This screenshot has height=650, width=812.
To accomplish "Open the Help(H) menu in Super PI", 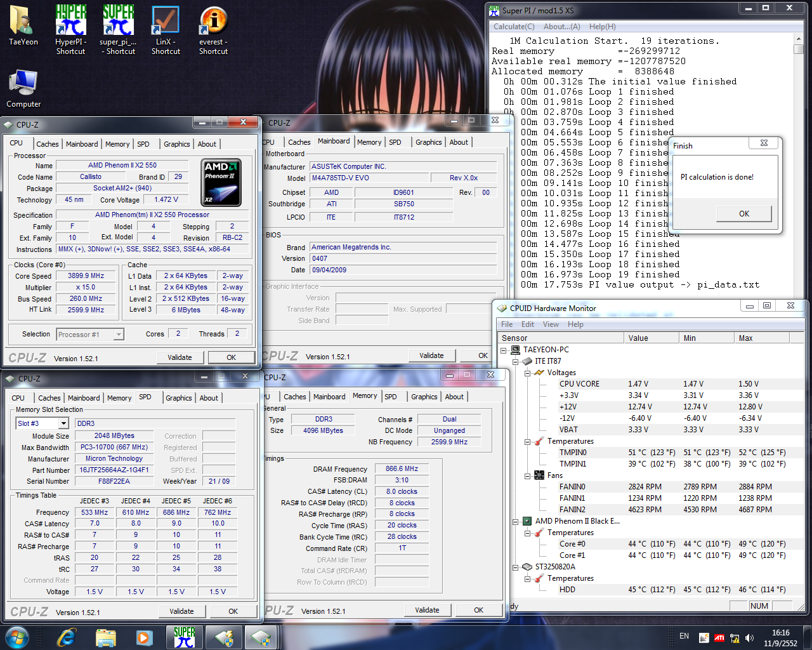I will [x=602, y=27].
